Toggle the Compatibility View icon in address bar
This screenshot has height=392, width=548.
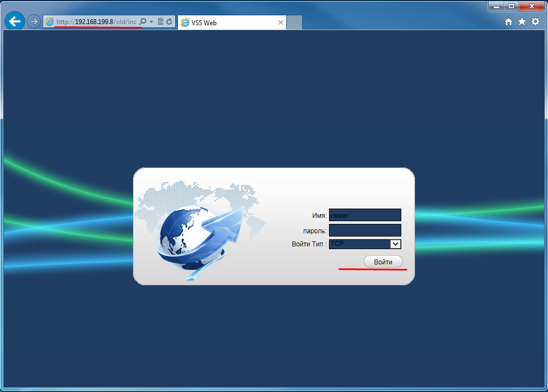coord(160,22)
